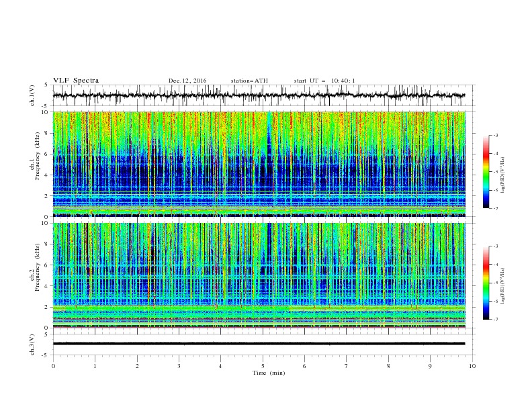The height and width of the screenshot is (411, 532).
Task: Click the "2" tick on the time axis
Action: pyautogui.click(x=137, y=366)
